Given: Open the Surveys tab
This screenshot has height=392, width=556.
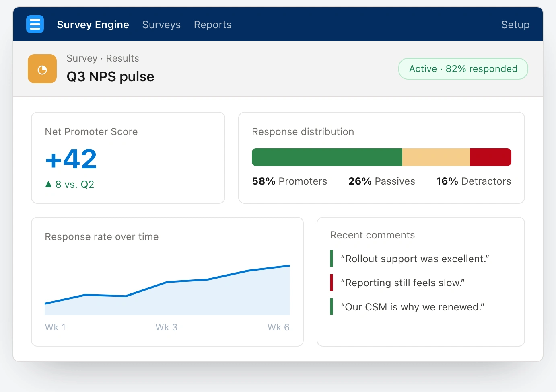Looking at the screenshot, I should [x=161, y=25].
